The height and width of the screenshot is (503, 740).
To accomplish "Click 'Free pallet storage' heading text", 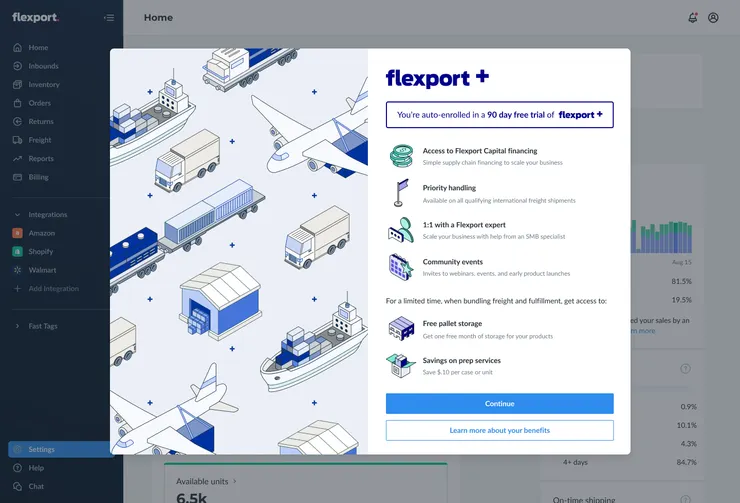I will point(452,323).
